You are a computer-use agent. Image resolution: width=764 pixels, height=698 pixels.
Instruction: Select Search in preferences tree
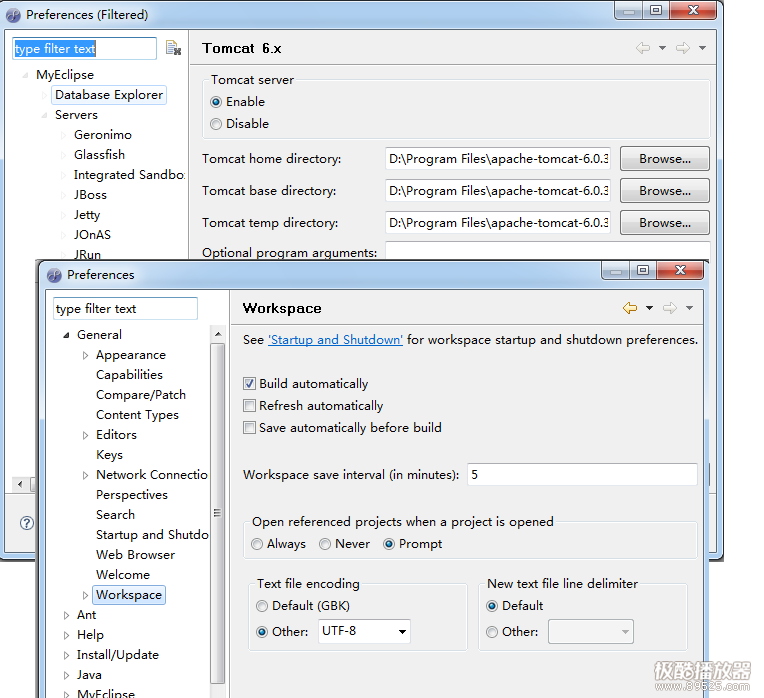click(x=115, y=514)
